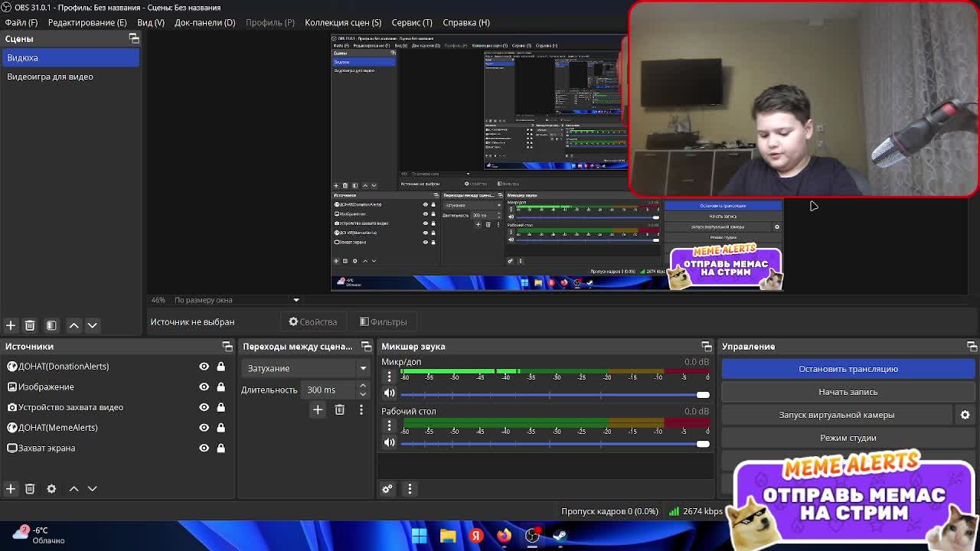Mute the Микр/доп speaker icon
980x551 pixels.
(389, 393)
